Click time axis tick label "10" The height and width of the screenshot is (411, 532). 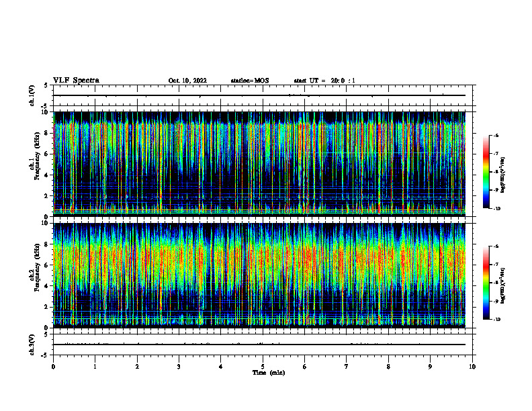[x=472, y=367]
